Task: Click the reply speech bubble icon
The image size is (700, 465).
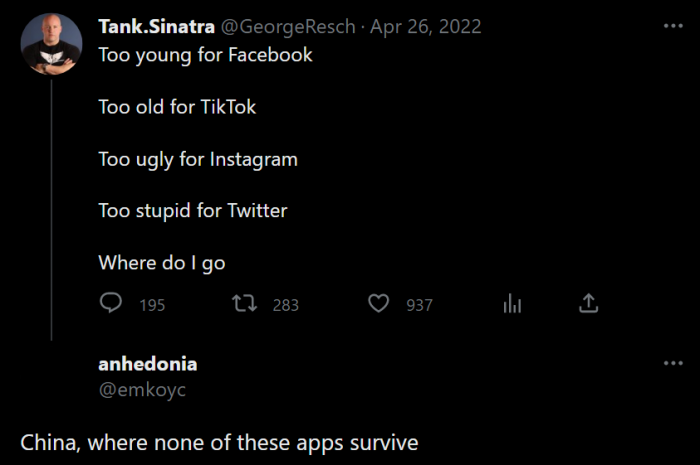Action: coord(110,303)
